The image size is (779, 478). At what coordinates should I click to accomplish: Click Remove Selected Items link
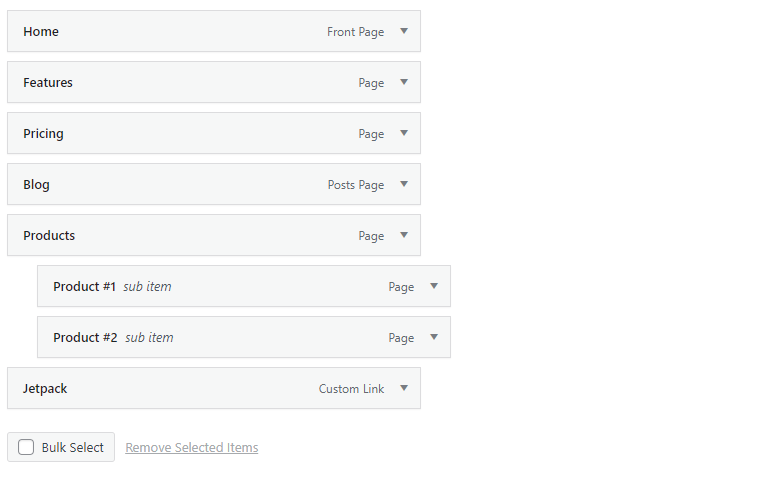(192, 448)
